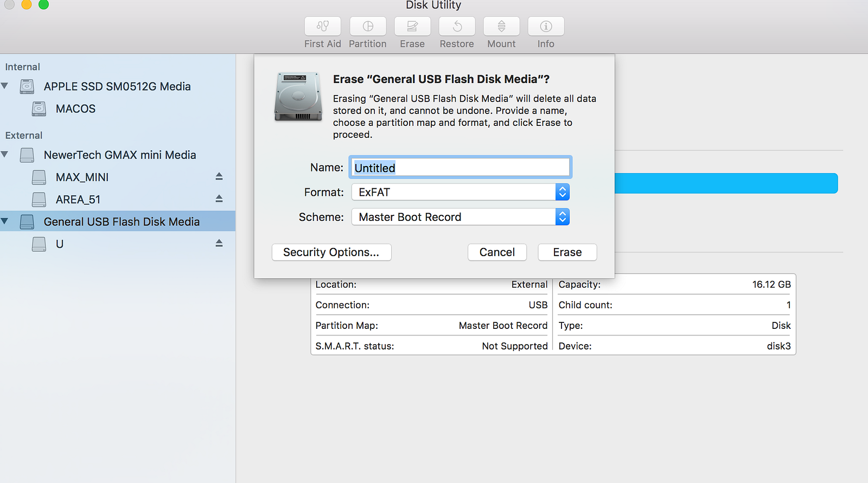Click the 16.12 GB capacity value
868x483 pixels.
[771, 284]
